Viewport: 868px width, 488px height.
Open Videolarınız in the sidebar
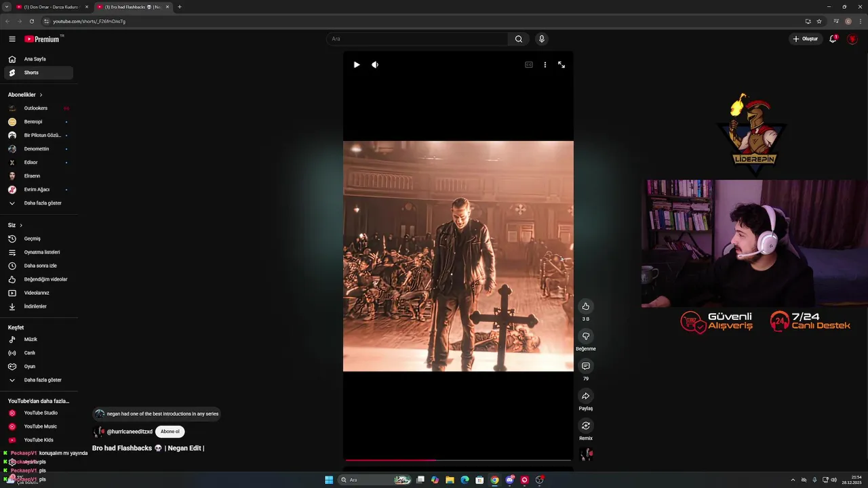pyautogui.click(x=39, y=293)
